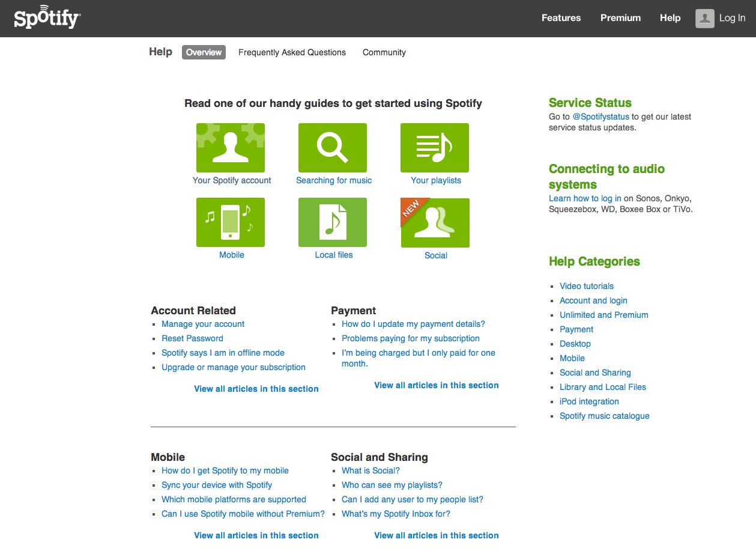756x554 pixels.
Task: View all articles in Social and Sharing section
Action: click(x=437, y=535)
